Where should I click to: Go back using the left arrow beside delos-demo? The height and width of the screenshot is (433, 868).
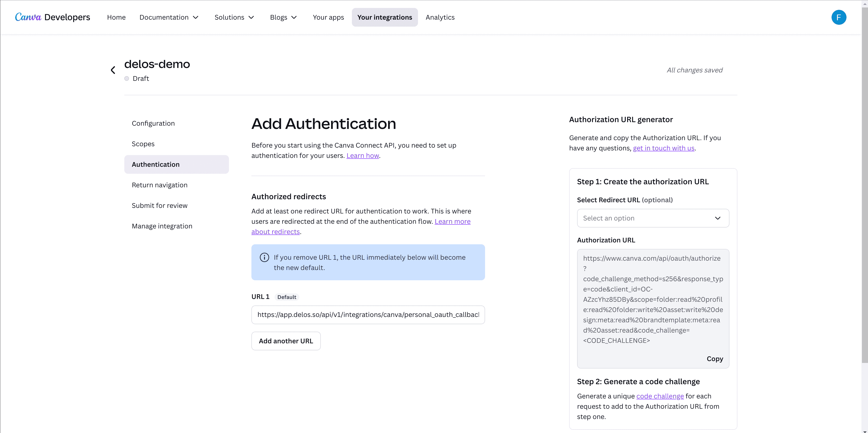click(113, 70)
